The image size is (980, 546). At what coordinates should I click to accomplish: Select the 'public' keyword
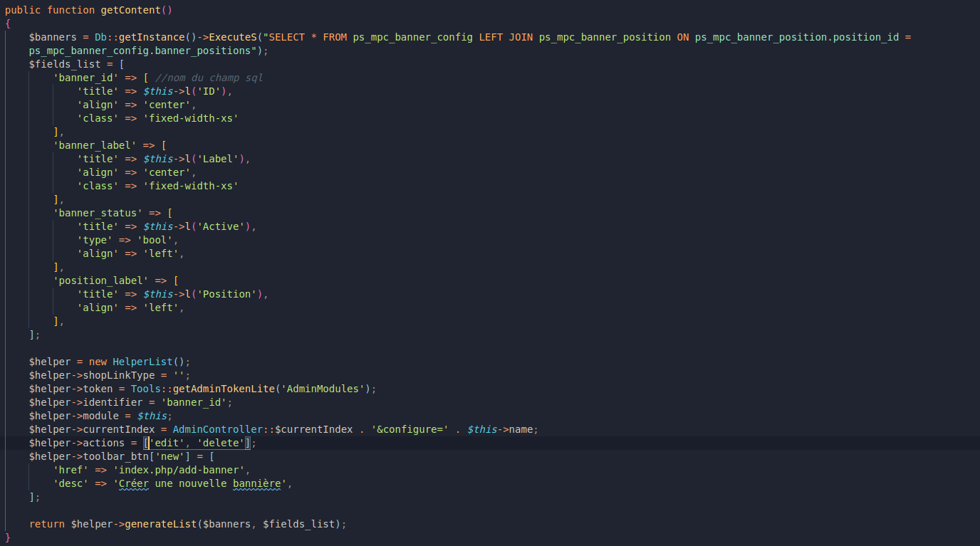point(23,10)
